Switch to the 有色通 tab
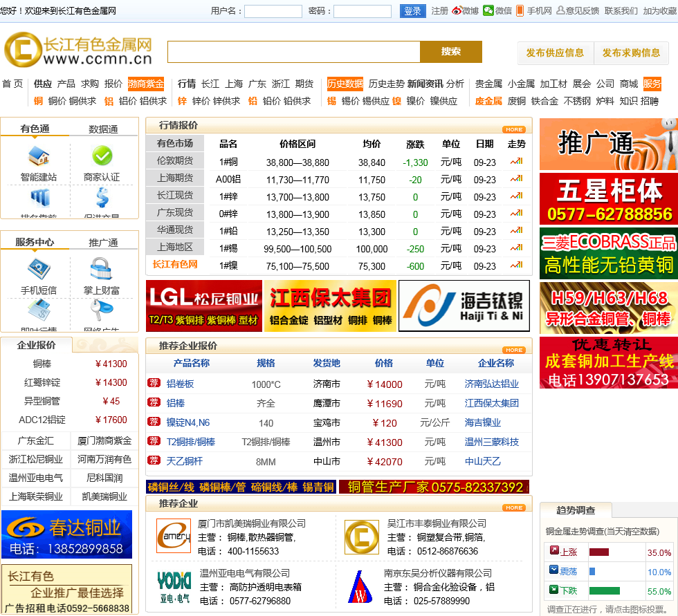 click(x=35, y=129)
